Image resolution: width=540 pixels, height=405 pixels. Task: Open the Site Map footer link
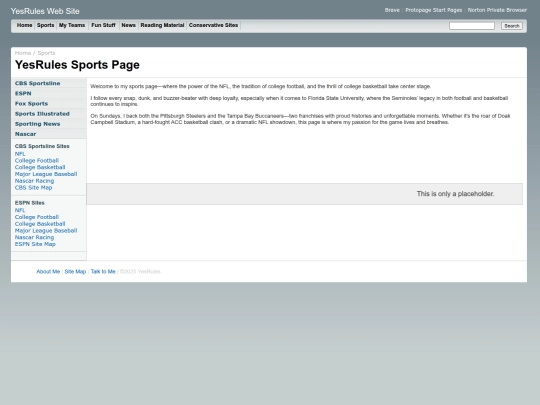pos(75,272)
